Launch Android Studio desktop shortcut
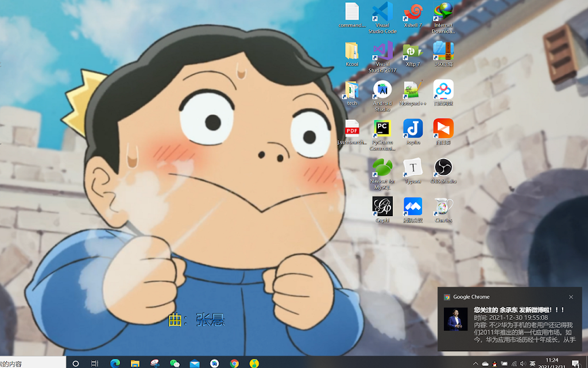This screenshot has width=588, height=368. point(382,95)
